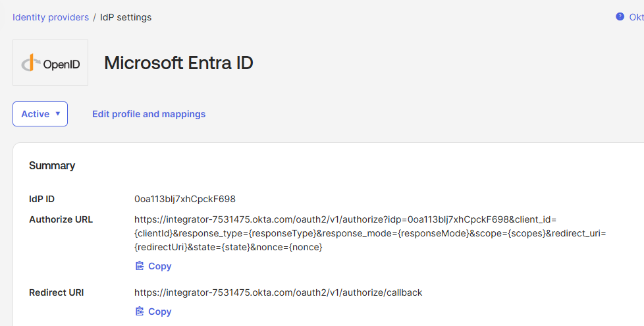Click the OpenID logo thumbnail

pyautogui.click(x=51, y=63)
